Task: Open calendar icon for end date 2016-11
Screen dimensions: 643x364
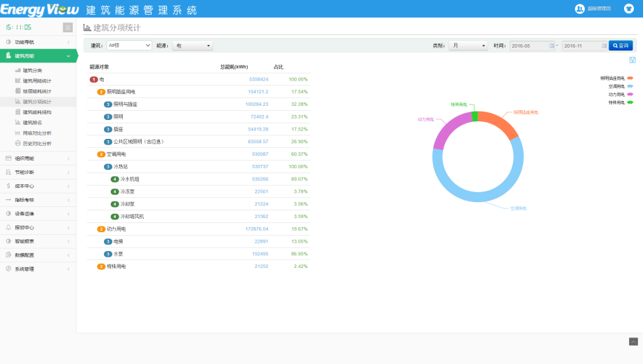Action: [x=604, y=46]
